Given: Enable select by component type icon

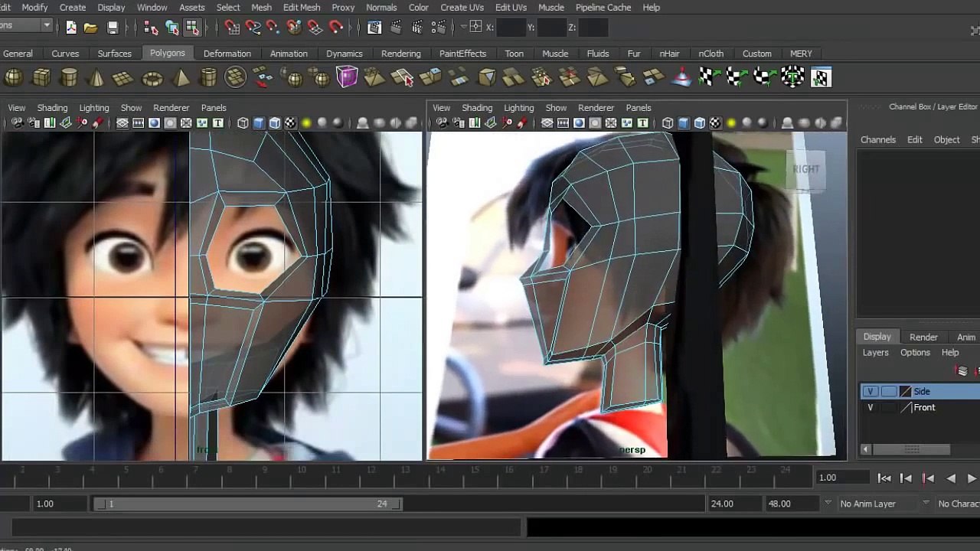Looking at the screenshot, I should (192, 28).
